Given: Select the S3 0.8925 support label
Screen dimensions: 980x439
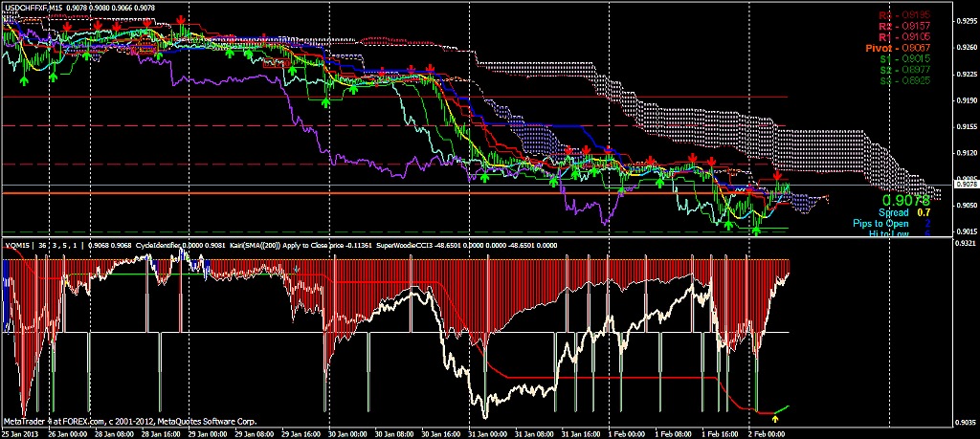Looking at the screenshot, I should point(899,80).
